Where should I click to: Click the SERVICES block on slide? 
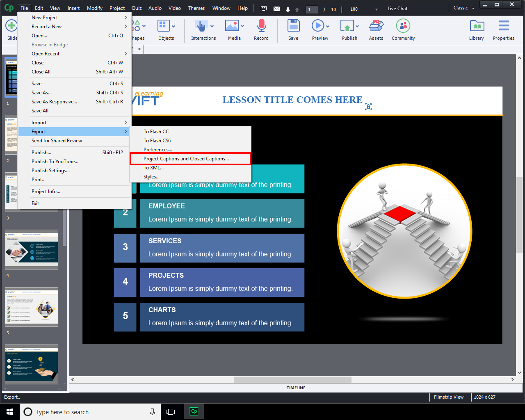[x=222, y=248]
